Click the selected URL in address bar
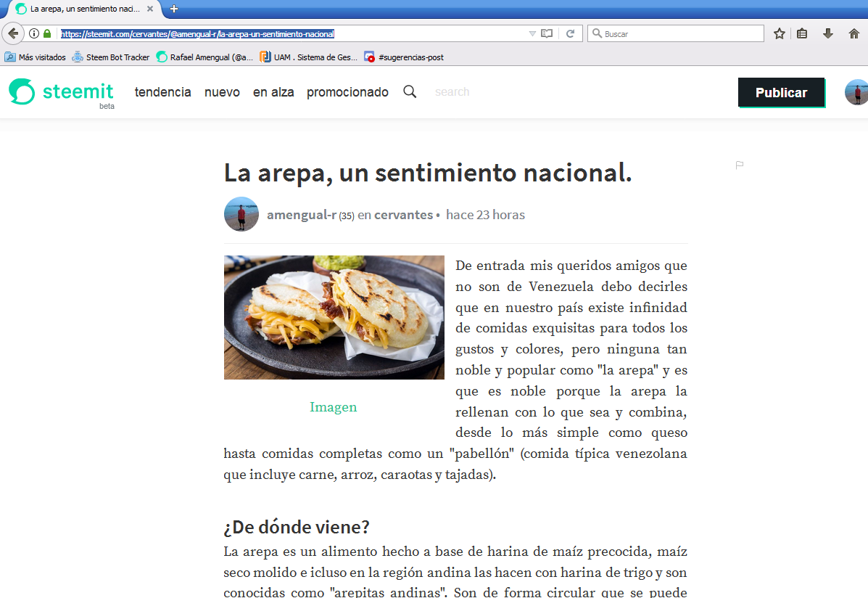The image size is (868, 598). pos(198,34)
